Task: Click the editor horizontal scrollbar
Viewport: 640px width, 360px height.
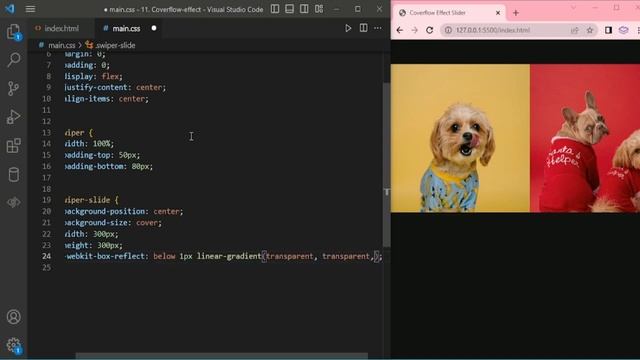Action: [x=222, y=356]
